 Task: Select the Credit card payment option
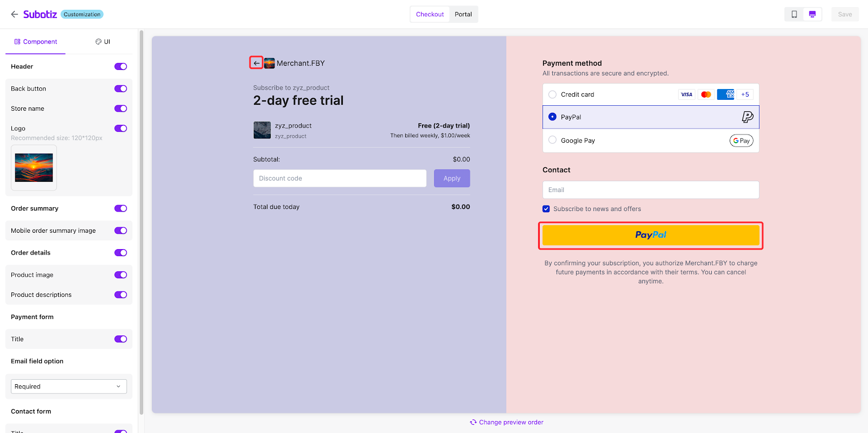[552, 94]
